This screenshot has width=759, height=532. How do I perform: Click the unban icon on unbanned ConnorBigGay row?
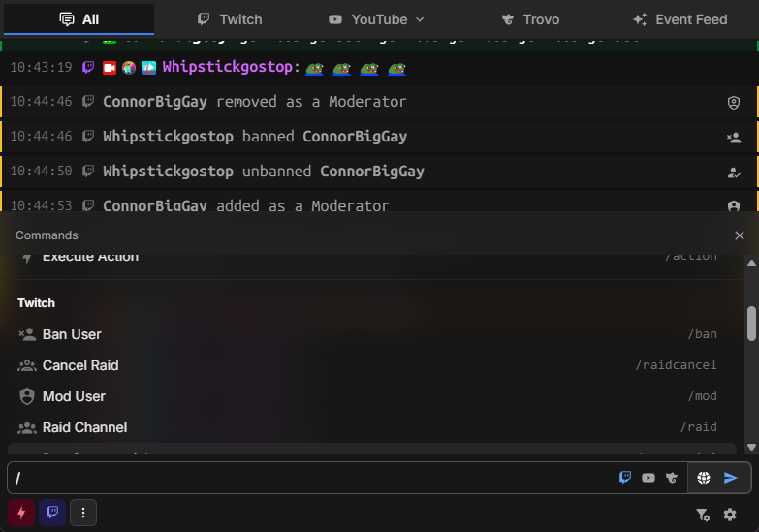[734, 172]
